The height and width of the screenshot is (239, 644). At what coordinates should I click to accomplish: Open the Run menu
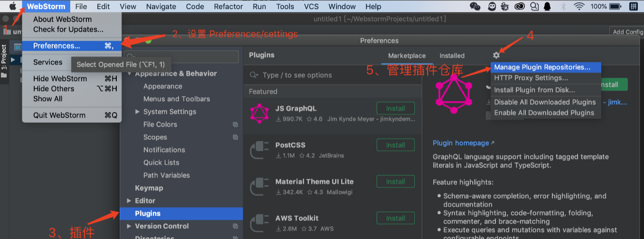click(259, 6)
